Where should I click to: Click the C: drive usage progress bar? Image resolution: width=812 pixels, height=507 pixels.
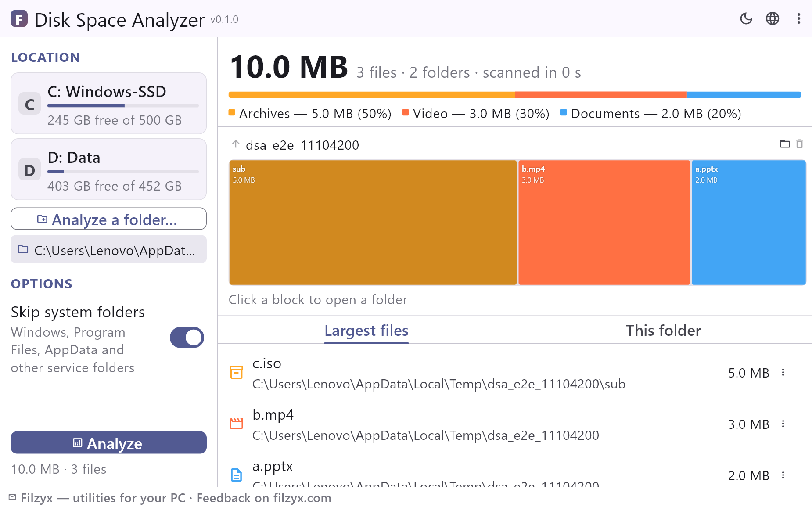[x=123, y=106]
